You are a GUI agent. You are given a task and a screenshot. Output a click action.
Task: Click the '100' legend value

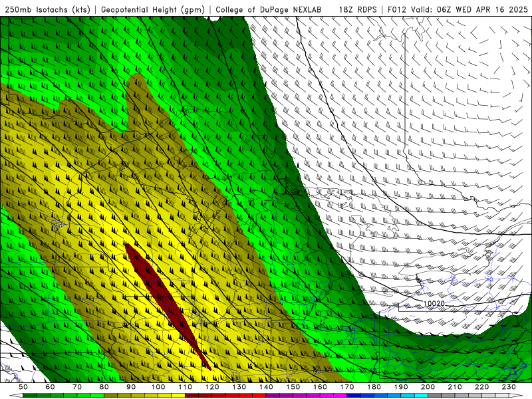click(158, 387)
